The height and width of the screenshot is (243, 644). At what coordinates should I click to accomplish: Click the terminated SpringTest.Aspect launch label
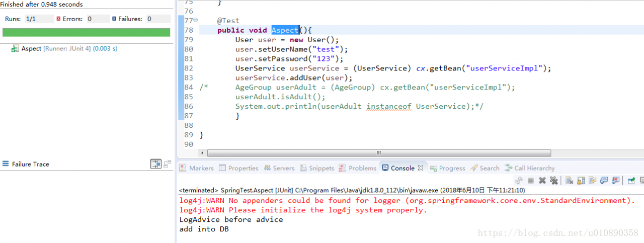point(352,190)
